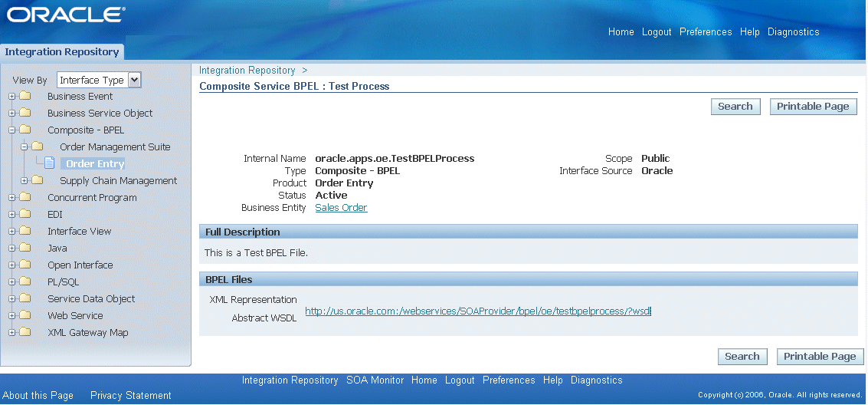Click the Concurrent Program folder icon
The height and width of the screenshot is (405, 868).
point(25,197)
